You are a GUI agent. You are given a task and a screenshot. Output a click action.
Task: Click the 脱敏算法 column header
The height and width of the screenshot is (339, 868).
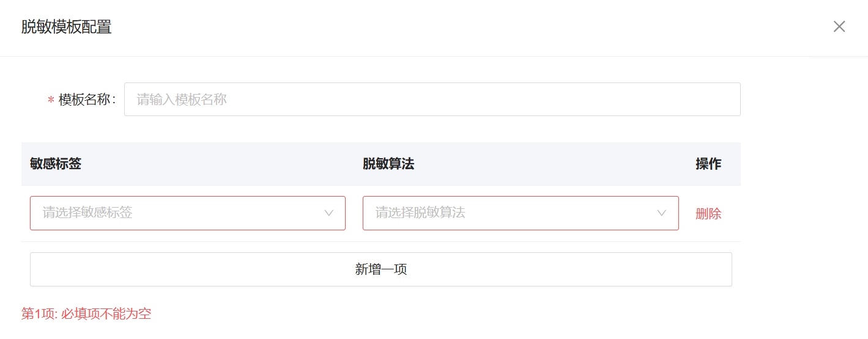388,164
